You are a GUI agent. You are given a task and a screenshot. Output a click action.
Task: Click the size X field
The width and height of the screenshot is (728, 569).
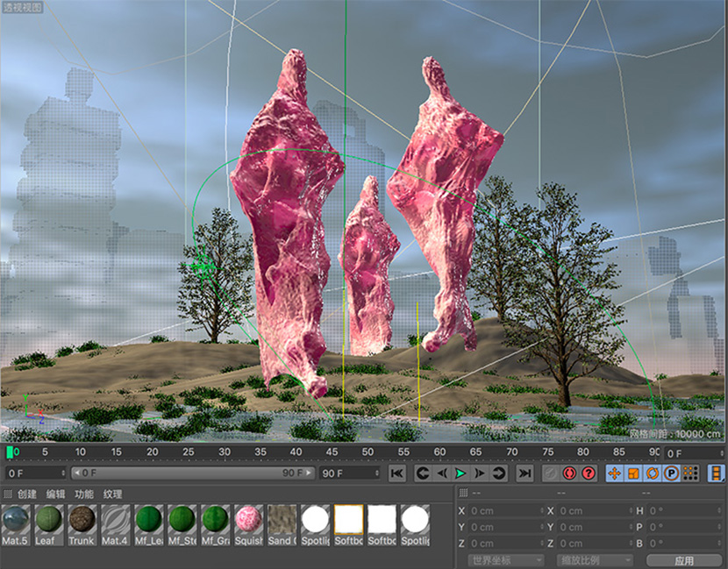596,510
